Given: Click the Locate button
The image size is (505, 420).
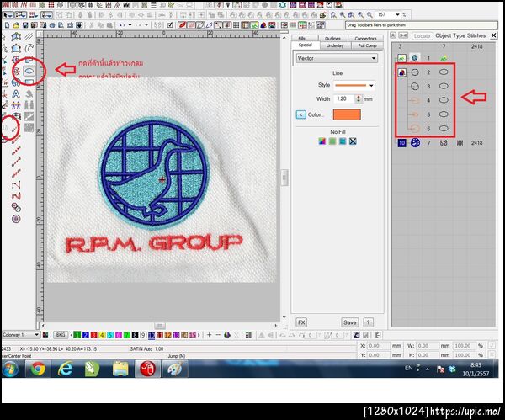Looking at the screenshot, I should click(422, 35).
